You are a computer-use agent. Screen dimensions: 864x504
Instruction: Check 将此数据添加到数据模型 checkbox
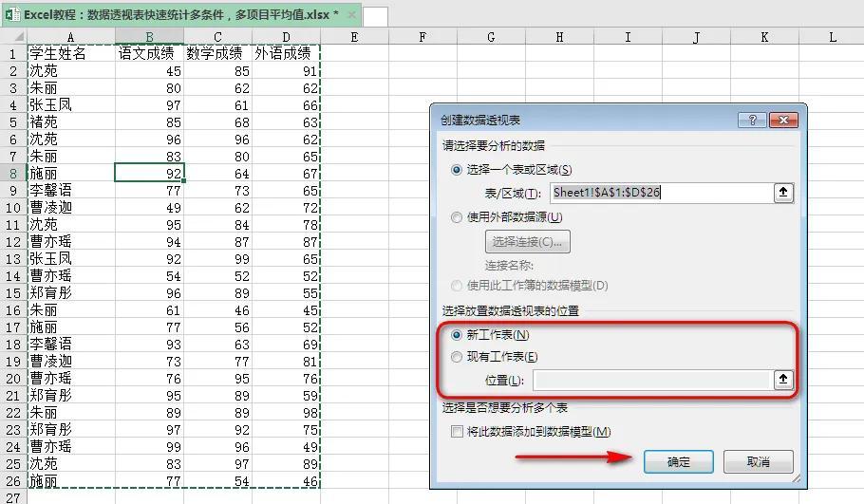tap(457, 431)
